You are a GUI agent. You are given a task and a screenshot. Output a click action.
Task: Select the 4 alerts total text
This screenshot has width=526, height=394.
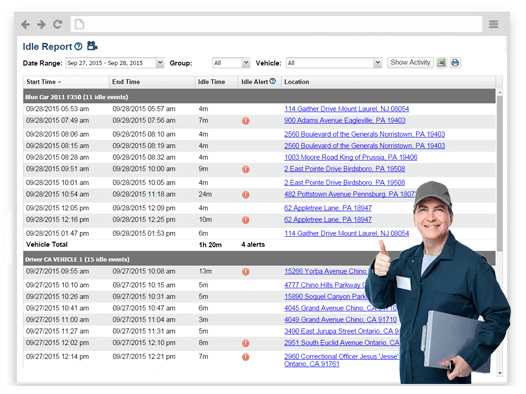253,245
